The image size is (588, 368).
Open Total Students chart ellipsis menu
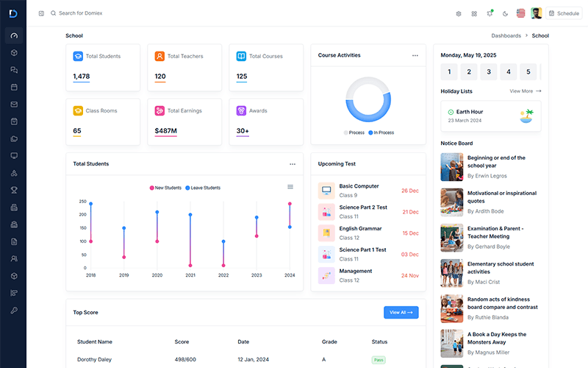tap(293, 163)
